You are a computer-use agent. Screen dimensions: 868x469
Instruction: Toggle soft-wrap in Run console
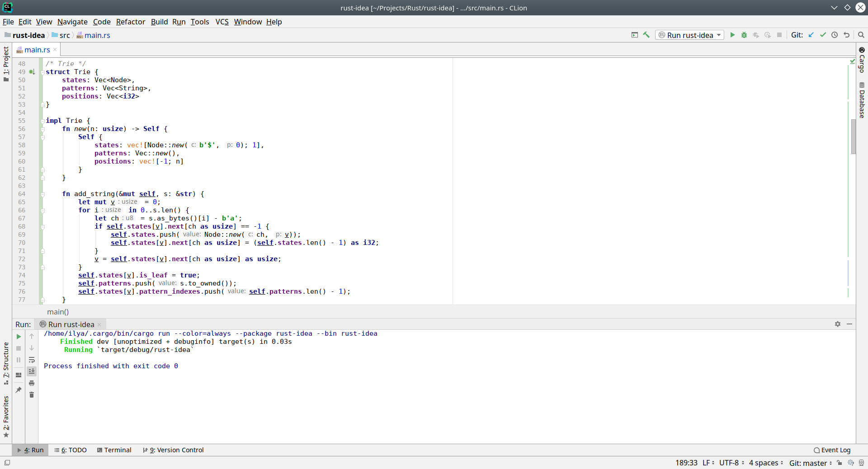click(32, 360)
